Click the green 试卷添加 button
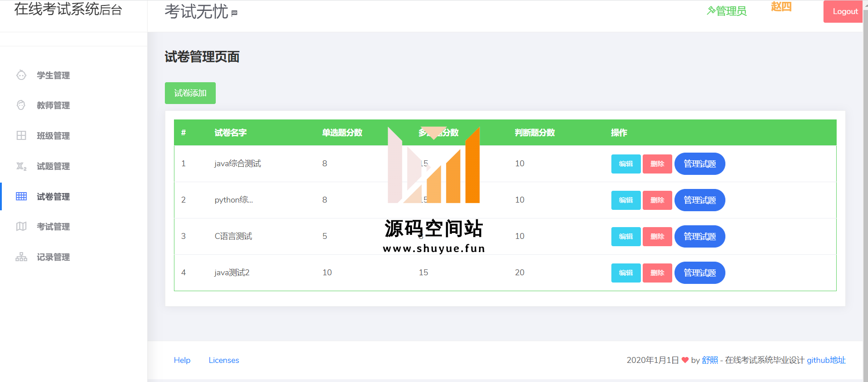Image resolution: width=868 pixels, height=382 pixels. [x=190, y=93]
